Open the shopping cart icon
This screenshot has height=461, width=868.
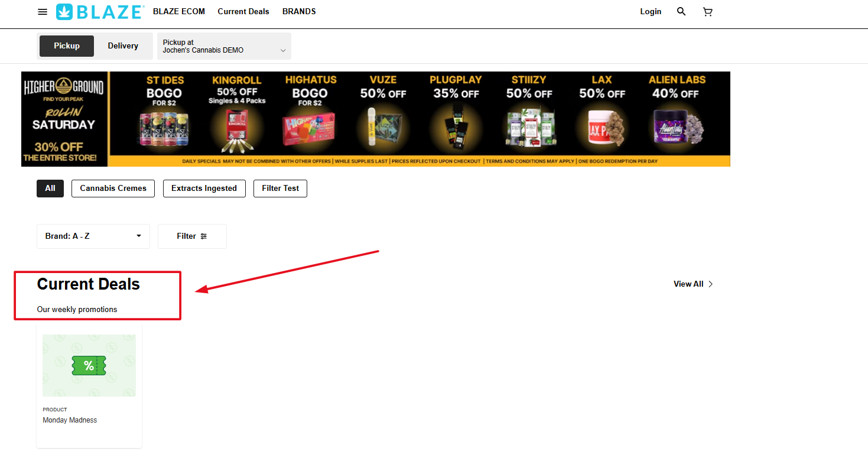click(x=707, y=11)
